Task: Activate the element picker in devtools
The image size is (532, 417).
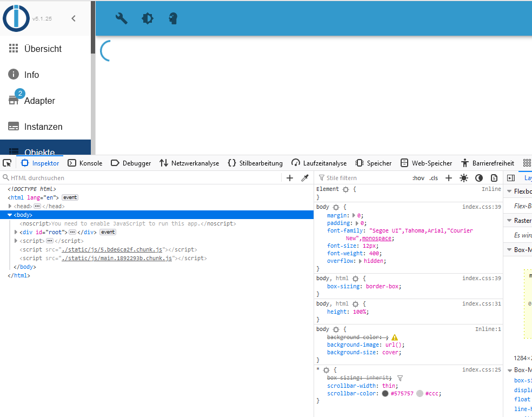Action: point(7,163)
